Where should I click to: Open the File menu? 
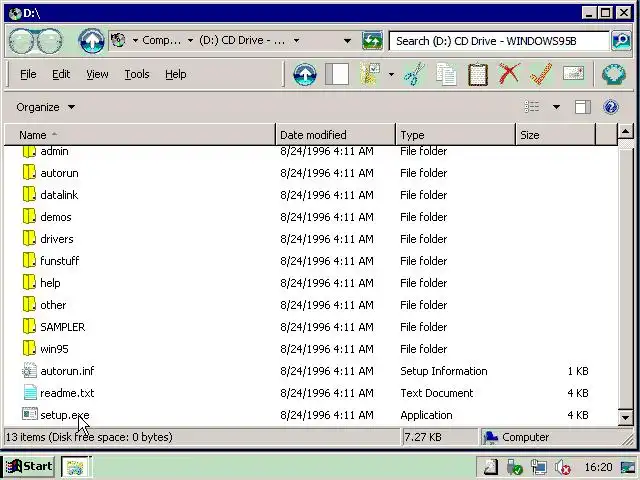click(28, 74)
